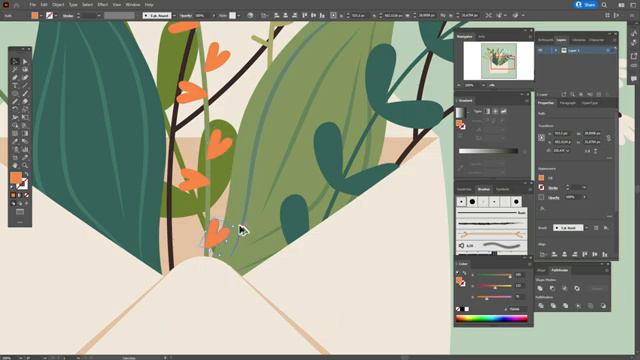Choose Radial gradient type button
This screenshot has height=360, width=640.
pyautogui.click(x=496, y=111)
